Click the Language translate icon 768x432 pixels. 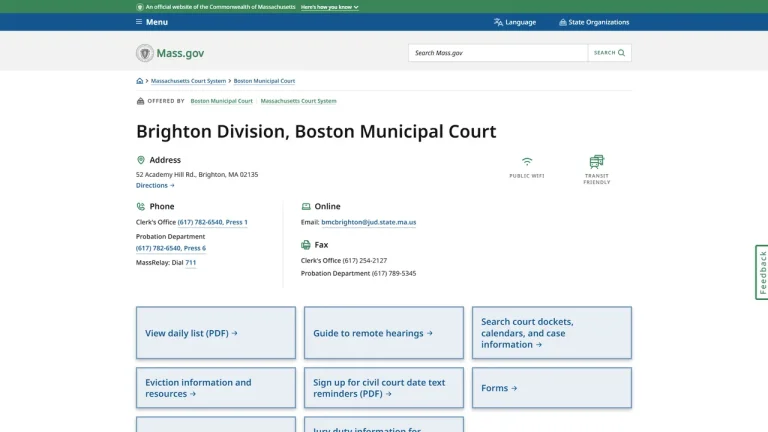pos(498,22)
